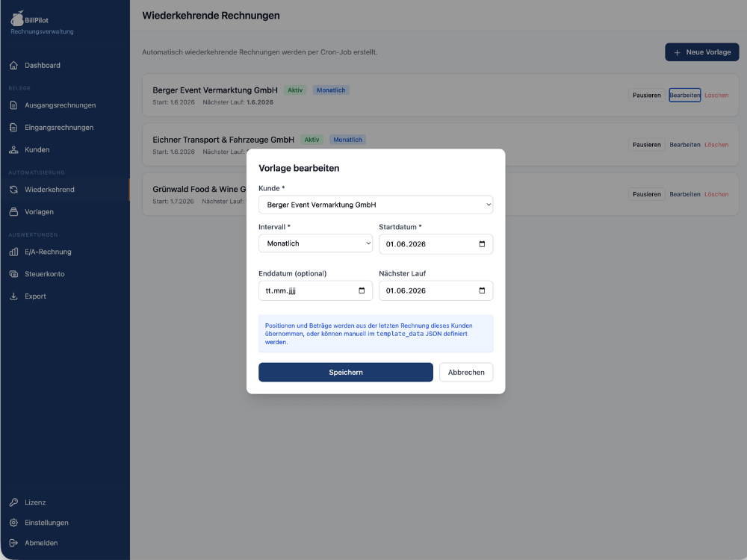Click the Wiederkehrend refresh icon
747x560 pixels.
point(13,190)
